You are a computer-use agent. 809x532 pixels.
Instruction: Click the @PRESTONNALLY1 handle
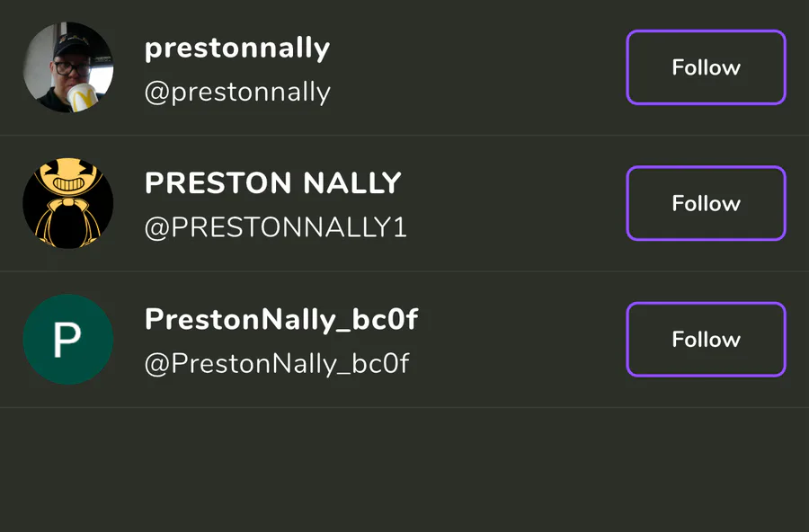coord(275,227)
